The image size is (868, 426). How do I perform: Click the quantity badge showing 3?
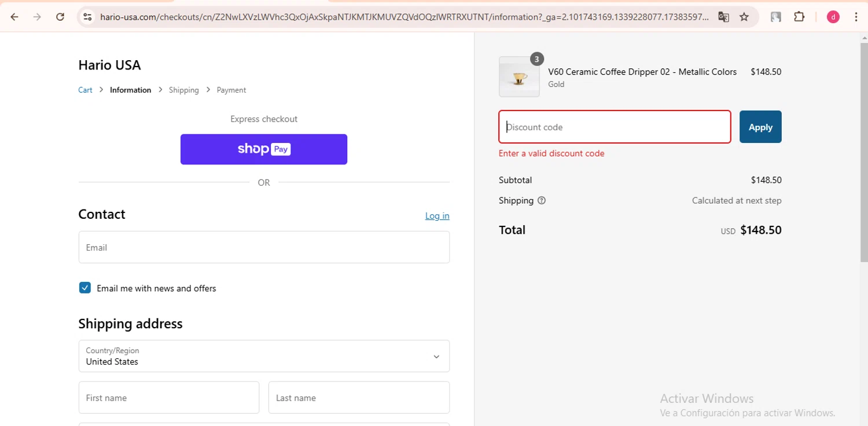pos(537,59)
